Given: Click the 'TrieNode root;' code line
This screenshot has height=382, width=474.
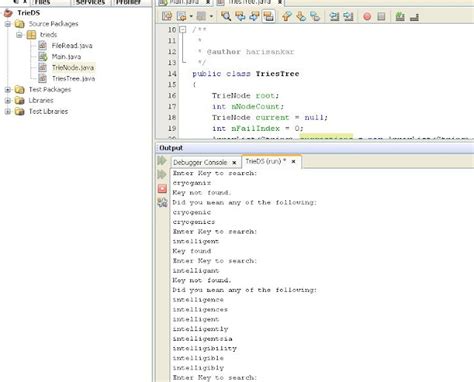Looking at the screenshot, I should tap(245, 96).
